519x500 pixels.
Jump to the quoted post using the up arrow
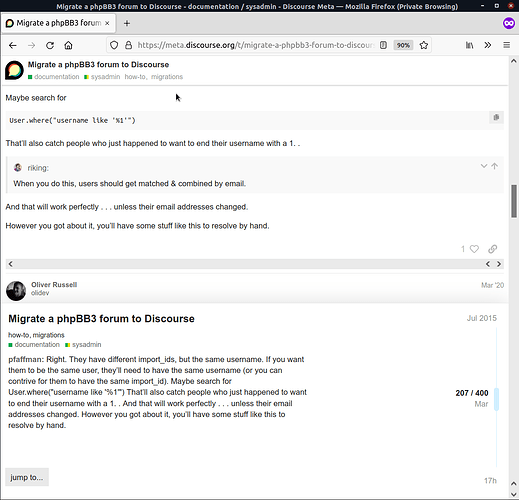(x=495, y=166)
